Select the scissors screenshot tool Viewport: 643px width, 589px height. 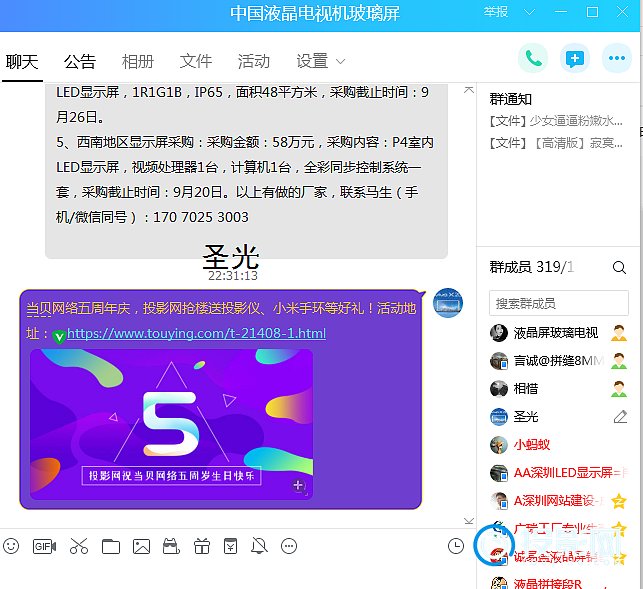click(79, 546)
